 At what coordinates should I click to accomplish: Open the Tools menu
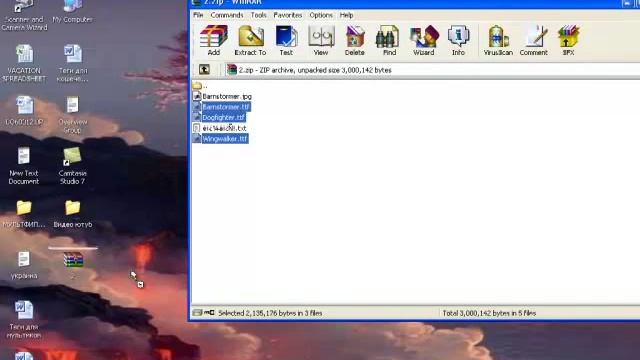click(258, 15)
